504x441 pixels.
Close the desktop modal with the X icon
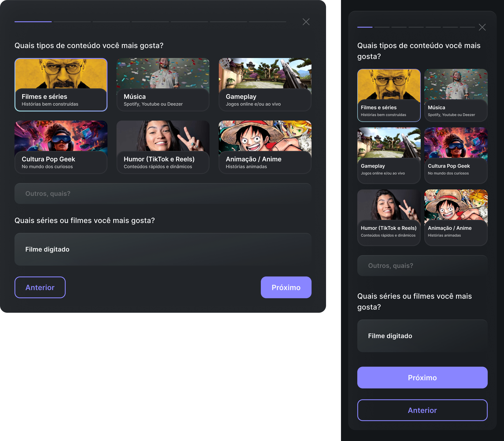(x=306, y=22)
